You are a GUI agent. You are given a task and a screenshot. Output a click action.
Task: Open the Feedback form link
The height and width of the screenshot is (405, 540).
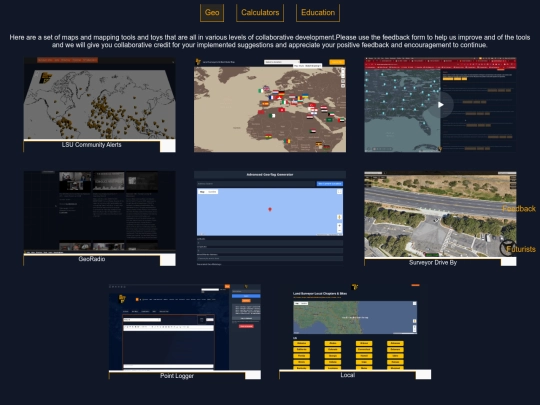pos(519,209)
